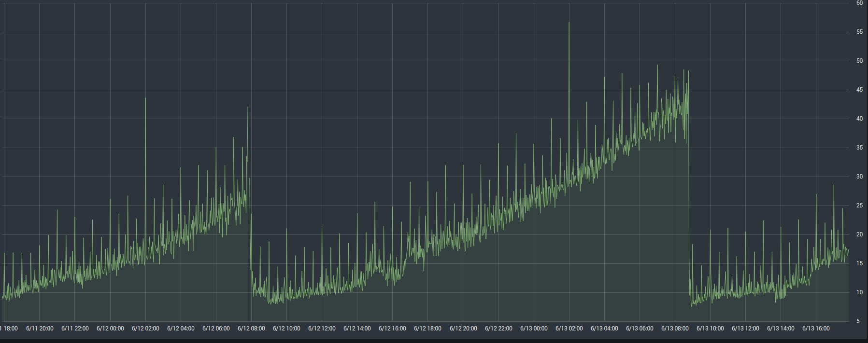Click the 6/13 04:00 time label
Image resolution: width=868 pixels, height=343 pixels.
pos(604,329)
